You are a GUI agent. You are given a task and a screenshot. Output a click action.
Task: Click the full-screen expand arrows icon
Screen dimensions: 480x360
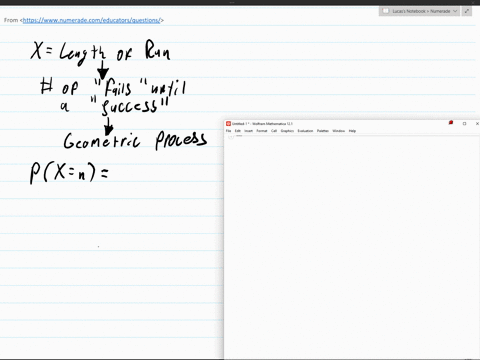coord(467,11)
